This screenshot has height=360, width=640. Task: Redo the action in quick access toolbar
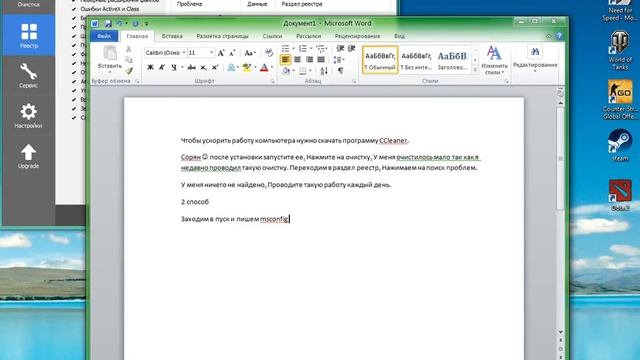pos(136,24)
